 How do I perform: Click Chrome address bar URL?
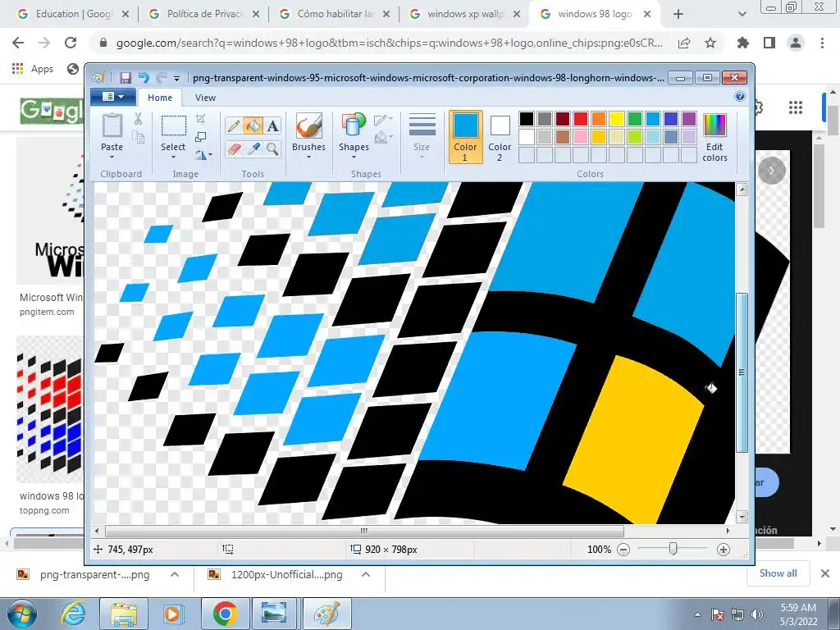[x=389, y=43]
